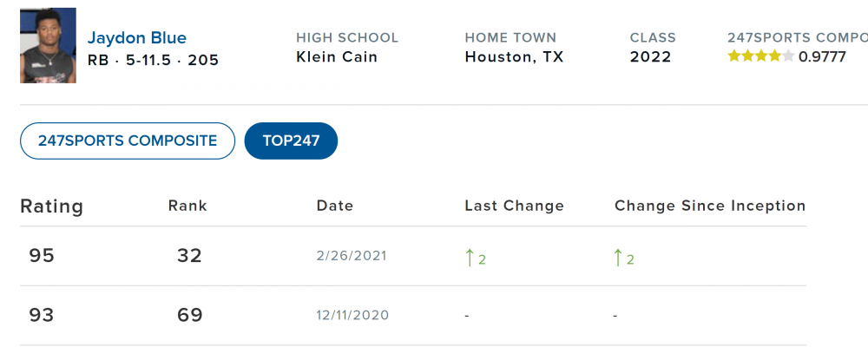Click the Date column header

click(335, 206)
